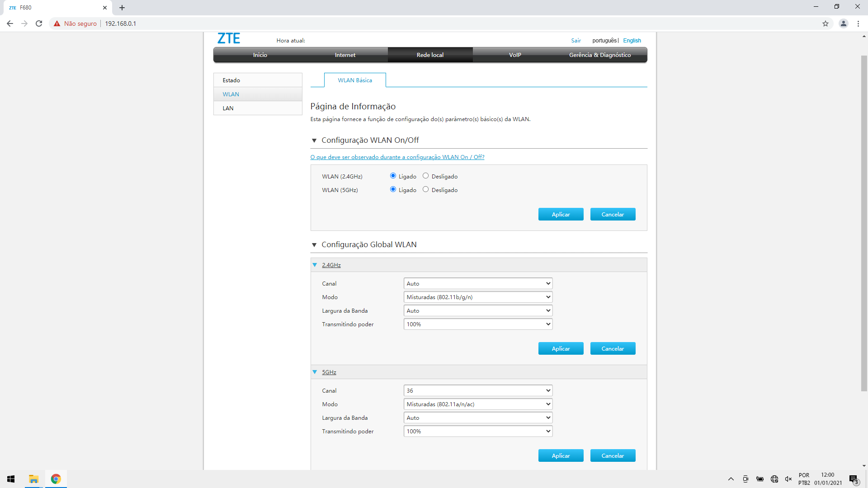The width and height of the screenshot is (868, 488).
Task: Select the WLAN Básica tab
Action: coord(354,80)
